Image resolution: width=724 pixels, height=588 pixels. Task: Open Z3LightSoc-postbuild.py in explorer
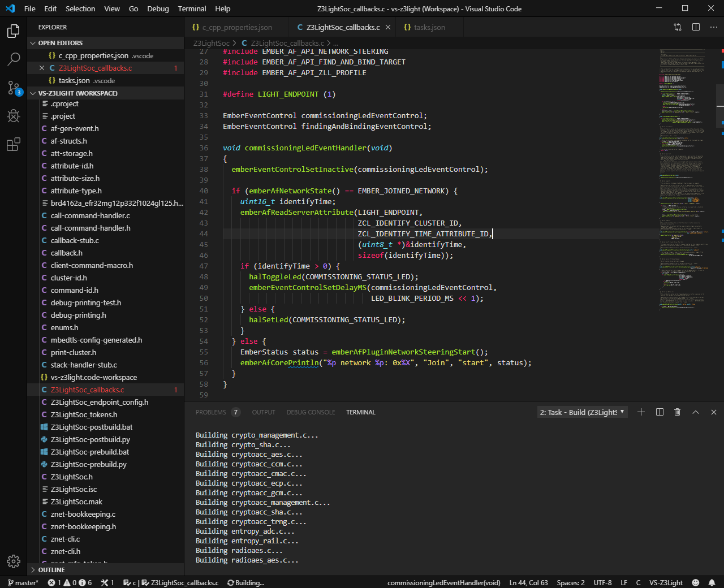105,439
